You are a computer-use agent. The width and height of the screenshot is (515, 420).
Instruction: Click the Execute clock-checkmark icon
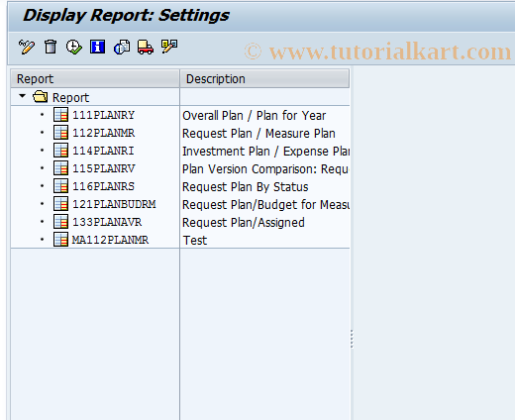click(x=74, y=47)
